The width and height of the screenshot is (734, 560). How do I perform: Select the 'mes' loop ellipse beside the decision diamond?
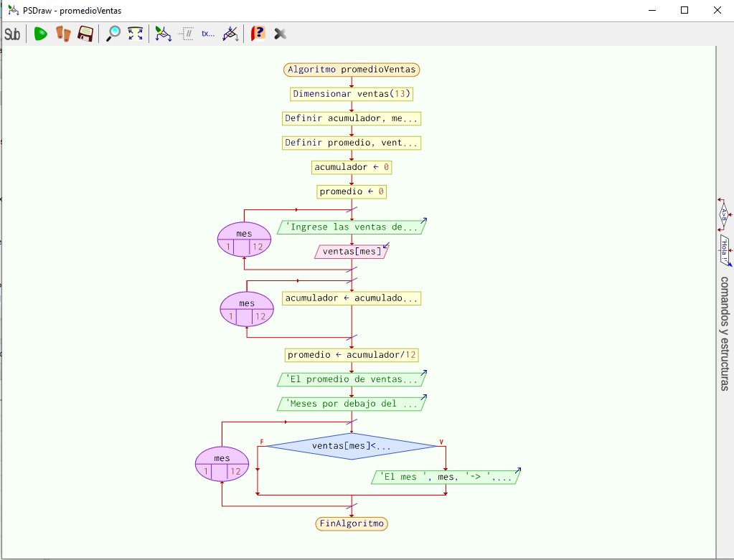[222, 464]
